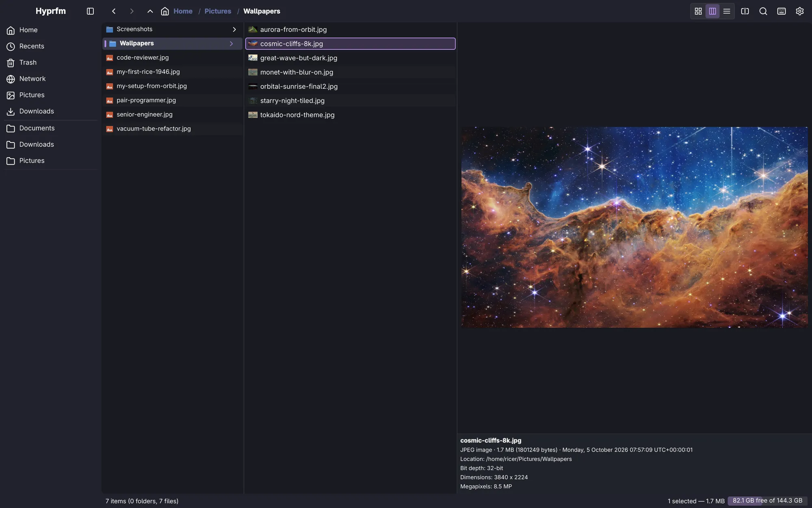The height and width of the screenshot is (508, 812).
Task: Click the Hyprfm app title
Action: tap(51, 11)
